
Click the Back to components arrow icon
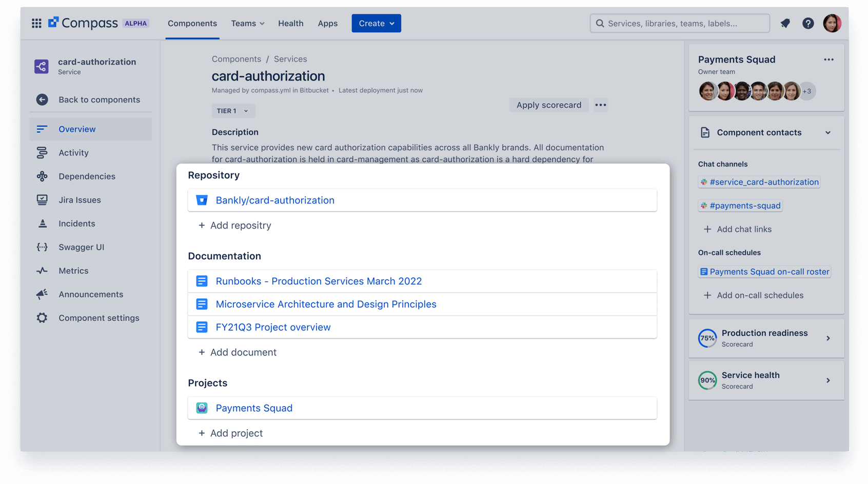42,99
